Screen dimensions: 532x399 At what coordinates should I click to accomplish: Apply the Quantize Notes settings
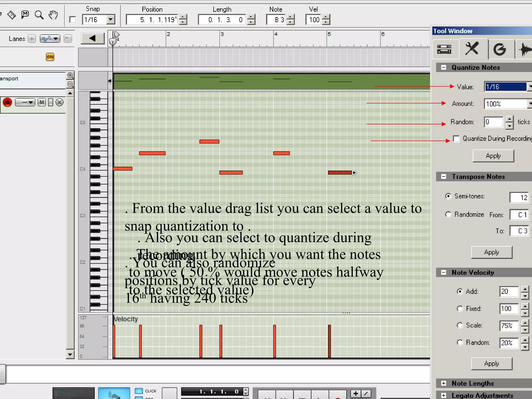493,156
